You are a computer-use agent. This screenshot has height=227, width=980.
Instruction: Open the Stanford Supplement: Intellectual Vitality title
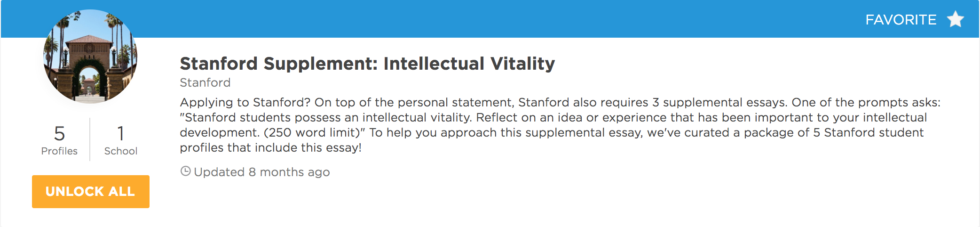(367, 64)
